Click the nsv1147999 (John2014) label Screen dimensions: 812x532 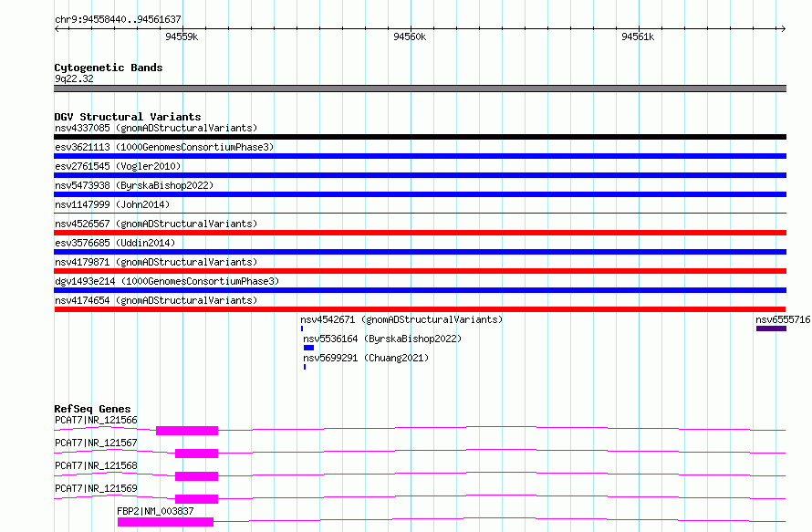[112, 204]
